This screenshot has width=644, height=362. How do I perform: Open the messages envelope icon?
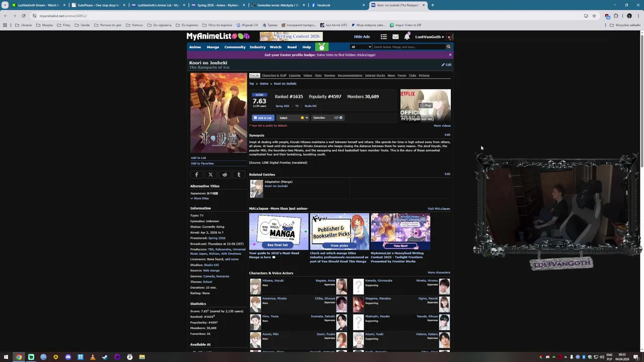tap(395, 37)
